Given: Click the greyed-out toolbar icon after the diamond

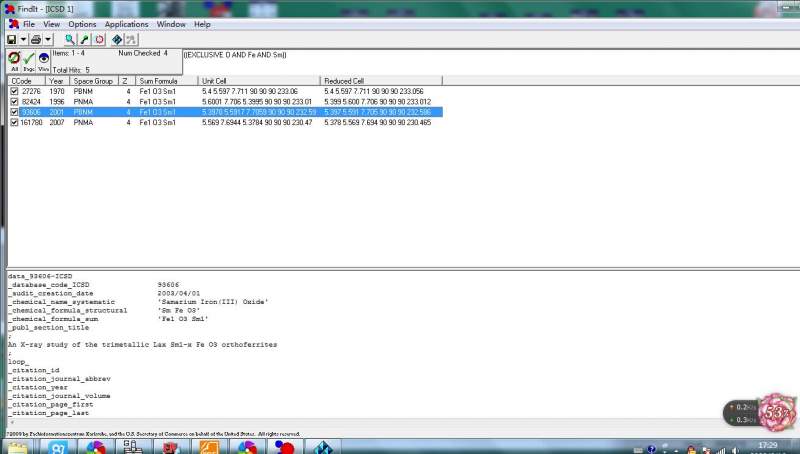Looking at the screenshot, I should click(x=131, y=39).
